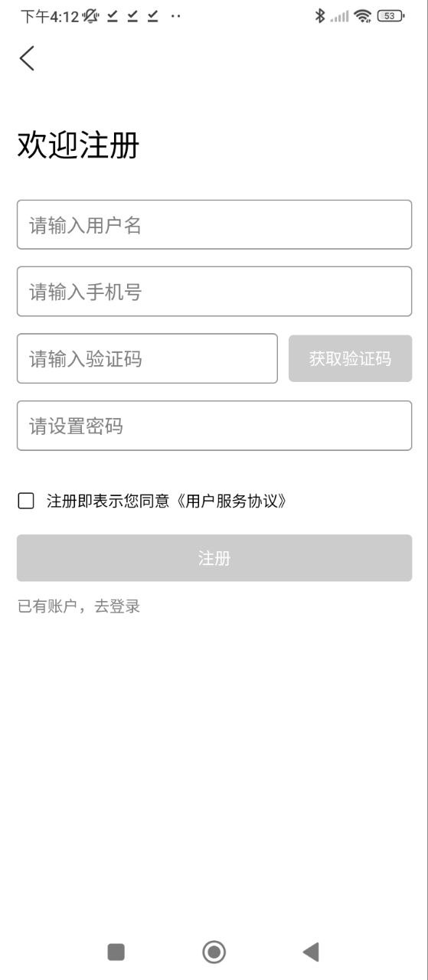Focus the 请输入手机号 phone number field
The image size is (428, 980).
click(214, 291)
